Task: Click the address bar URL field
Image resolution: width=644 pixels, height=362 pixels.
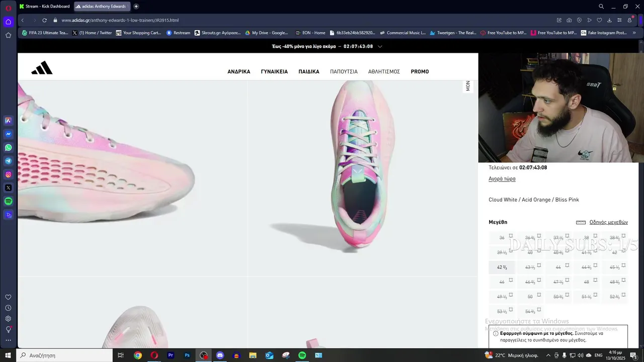Action: [x=302, y=20]
